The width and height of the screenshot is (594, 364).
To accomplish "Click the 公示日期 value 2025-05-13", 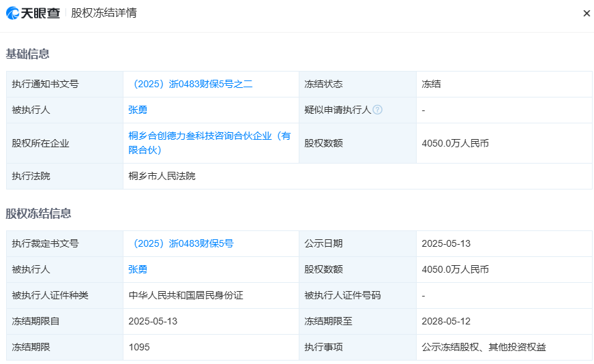I will pos(446,243).
